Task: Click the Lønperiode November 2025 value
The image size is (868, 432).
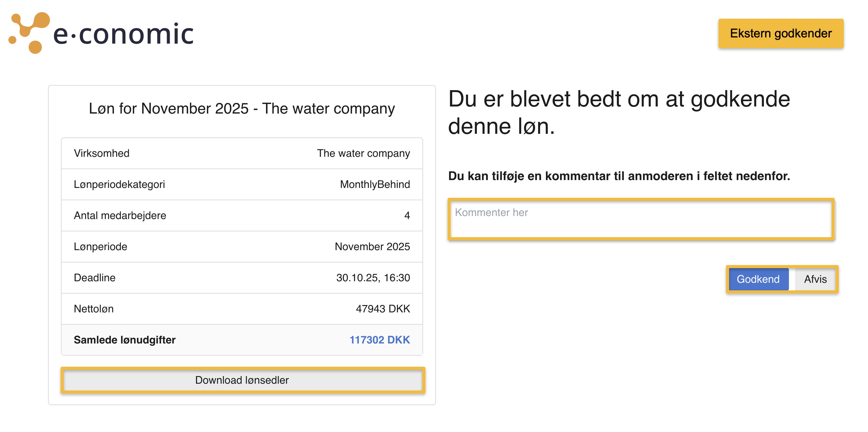Action: [372, 247]
